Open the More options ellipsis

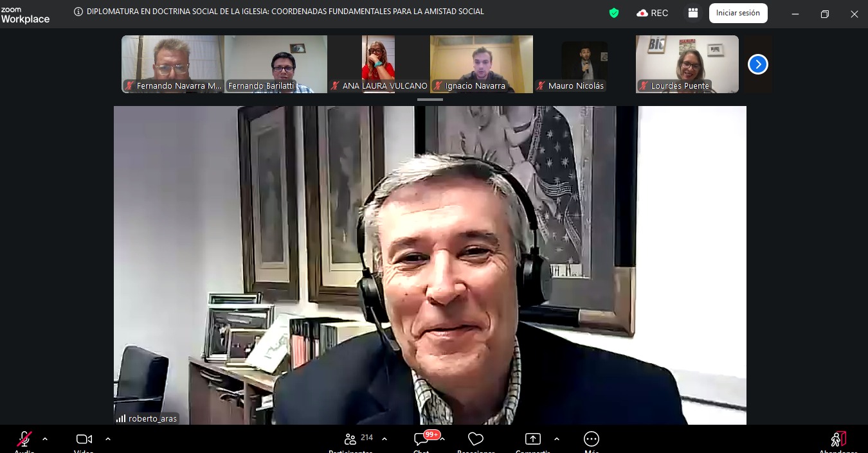(591, 440)
